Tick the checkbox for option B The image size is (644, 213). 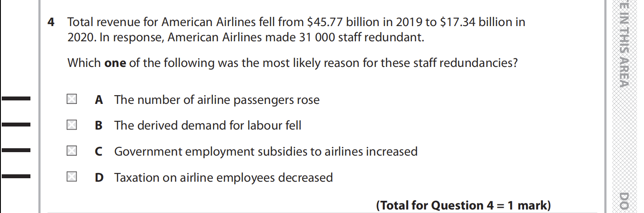72,125
